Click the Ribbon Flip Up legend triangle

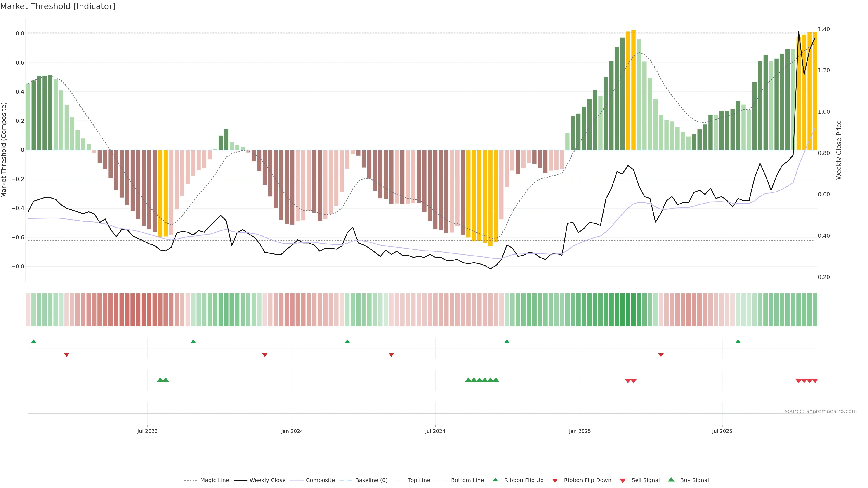[x=495, y=480]
